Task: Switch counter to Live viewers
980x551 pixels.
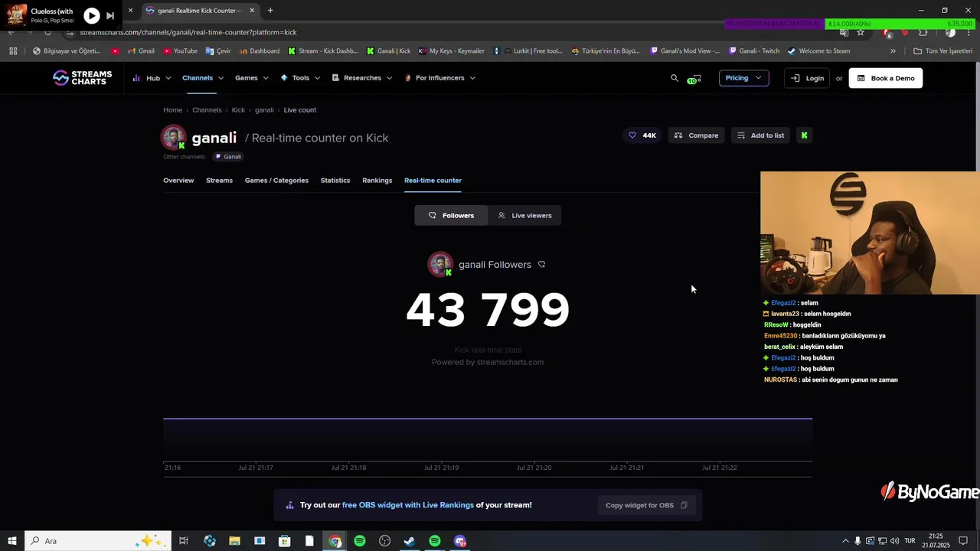Action: click(x=524, y=216)
